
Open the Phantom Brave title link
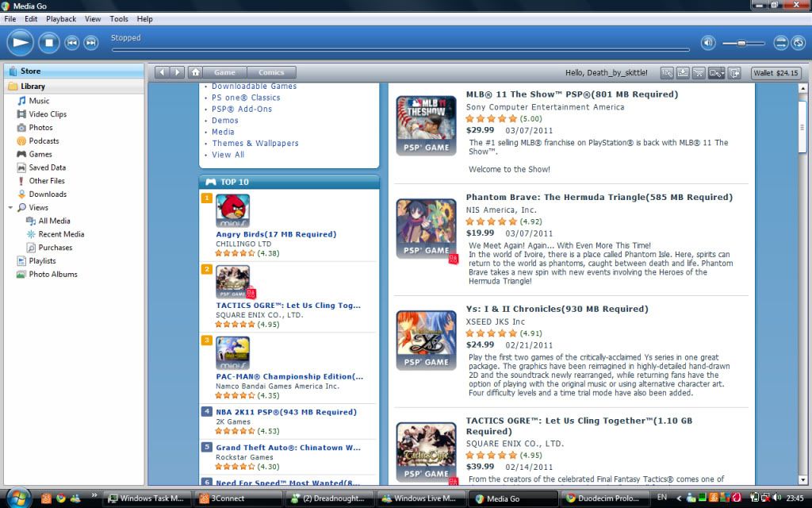(599, 197)
